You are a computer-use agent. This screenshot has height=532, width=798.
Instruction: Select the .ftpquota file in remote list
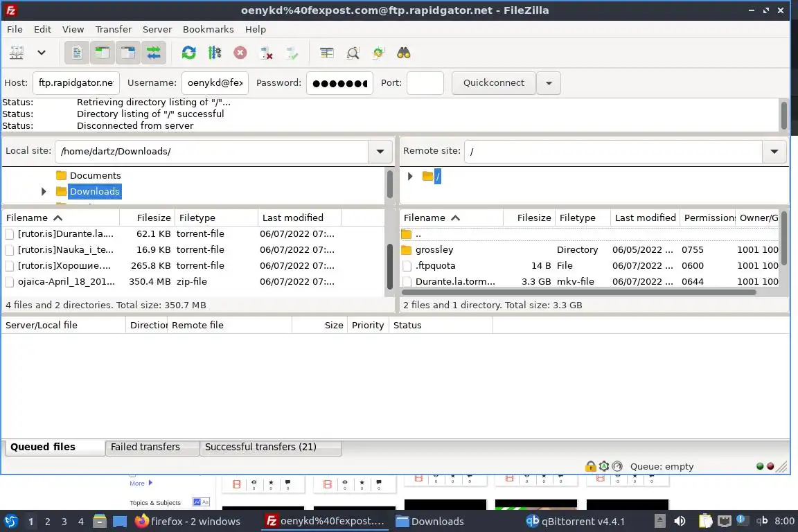[x=589, y=266]
